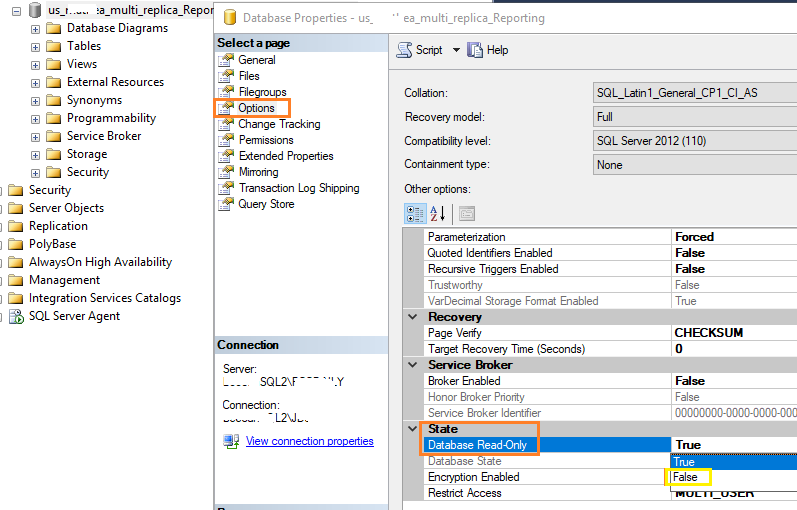Screen dimensions: 797x510
Task: Click the Collation field
Action: point(695,93)
